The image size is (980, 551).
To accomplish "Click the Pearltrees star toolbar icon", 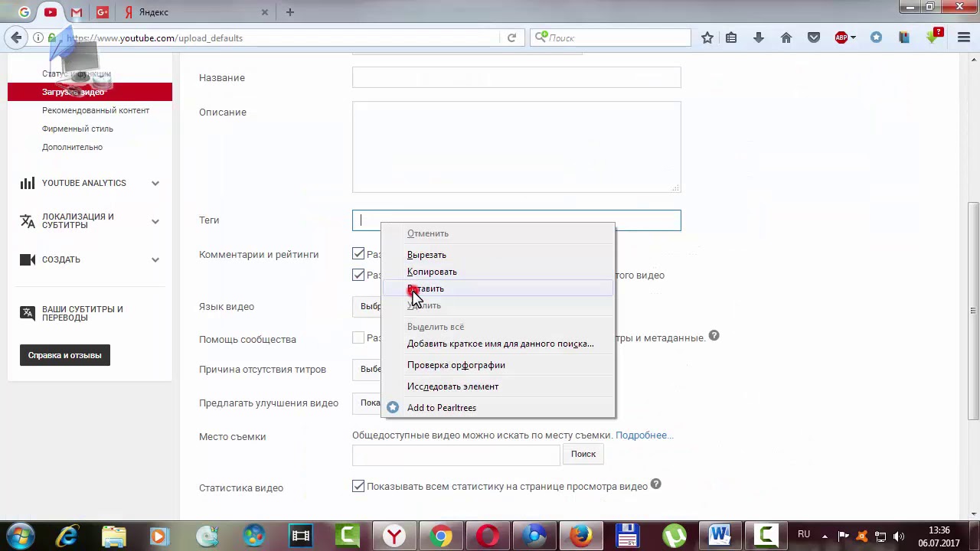I will pyautogui.click(x=877, y=37).
